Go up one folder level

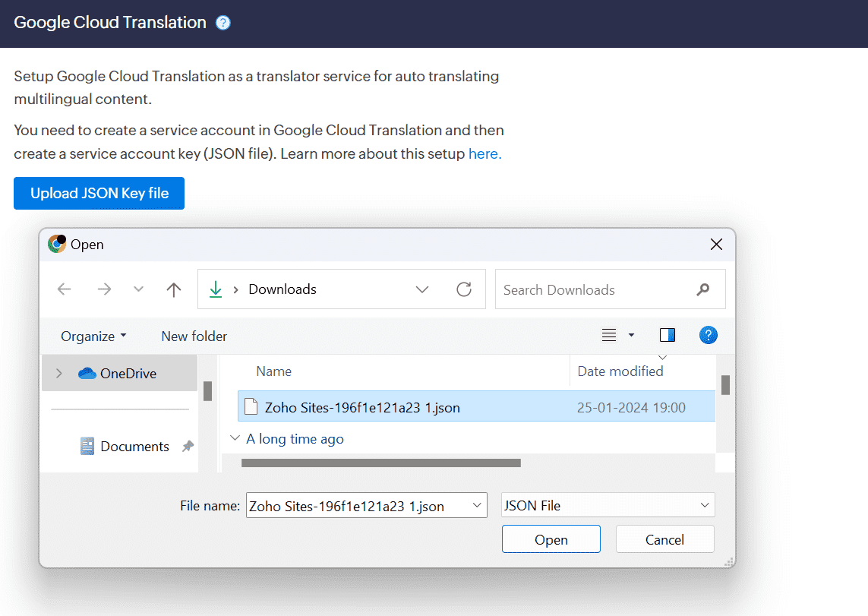pos(174,289)
